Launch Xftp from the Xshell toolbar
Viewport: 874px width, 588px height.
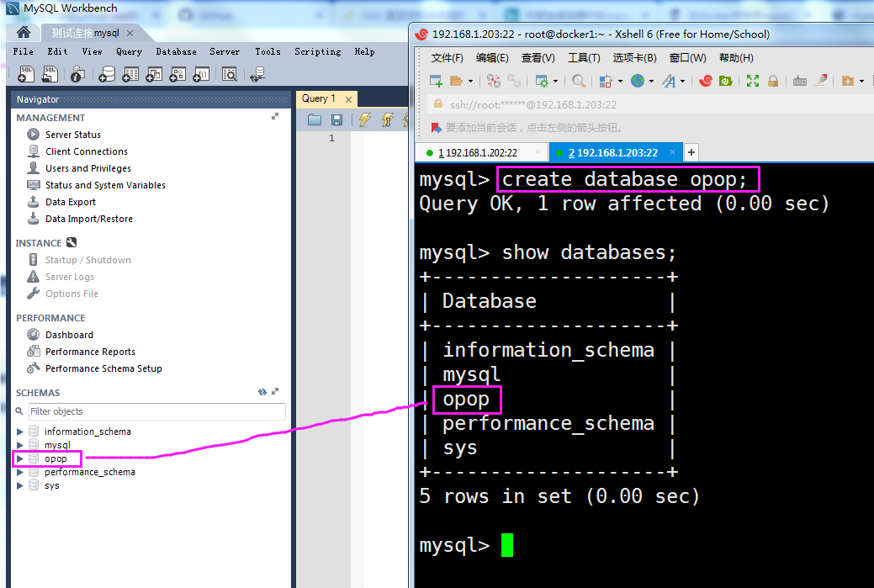[726, 82]
